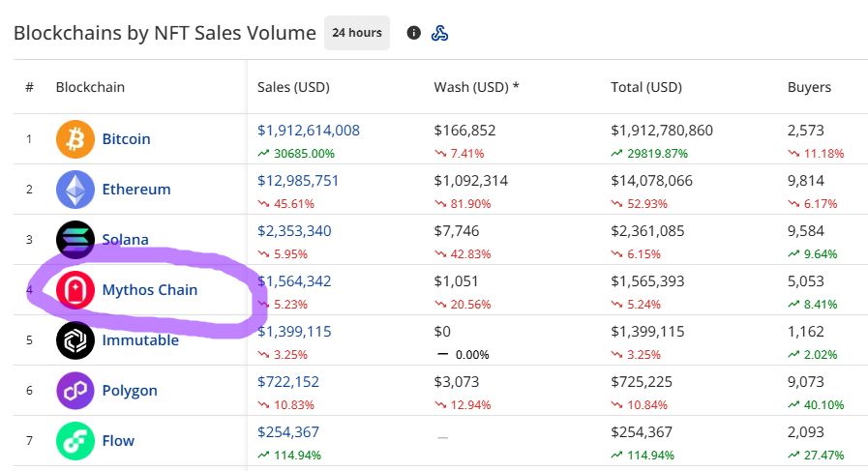Click Flow sales value $254,367
Image resolution: width=868 pixels, height=471 pixels.
(288, 432)
